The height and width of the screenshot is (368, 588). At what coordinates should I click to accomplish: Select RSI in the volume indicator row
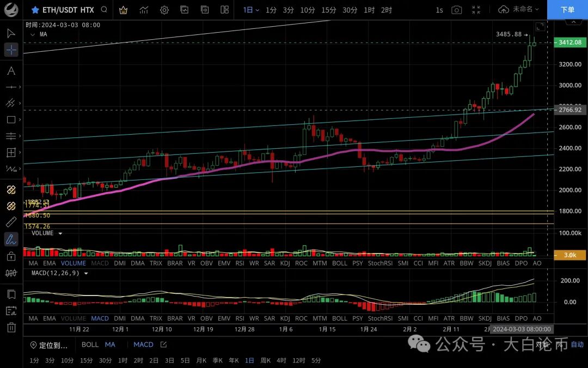240,263
